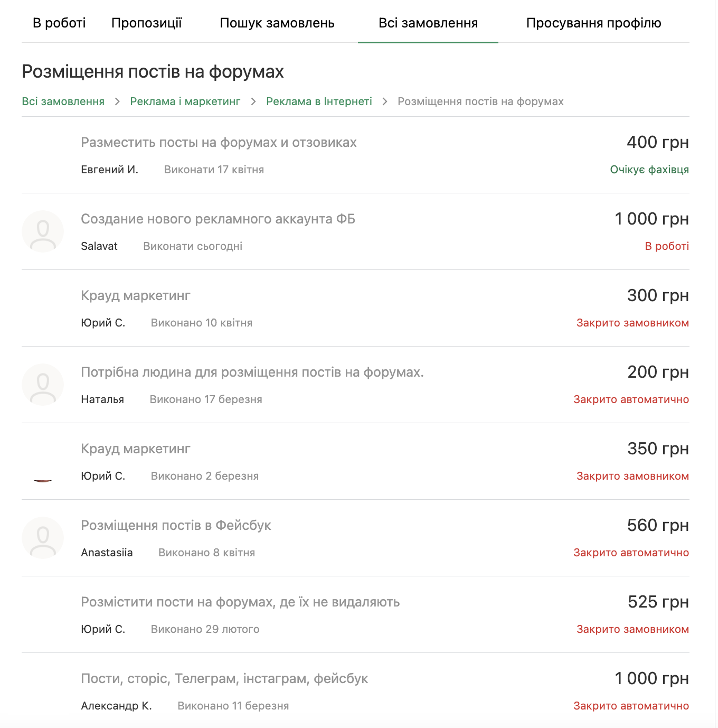Open the Просування профілю tab
The height and width of the screenshot is (728, 718).
(594, 23)
